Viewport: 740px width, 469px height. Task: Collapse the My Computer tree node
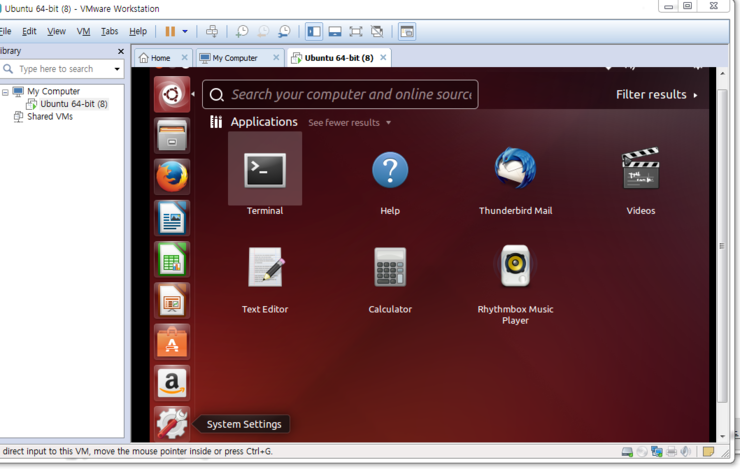click(x=5, y=92)
